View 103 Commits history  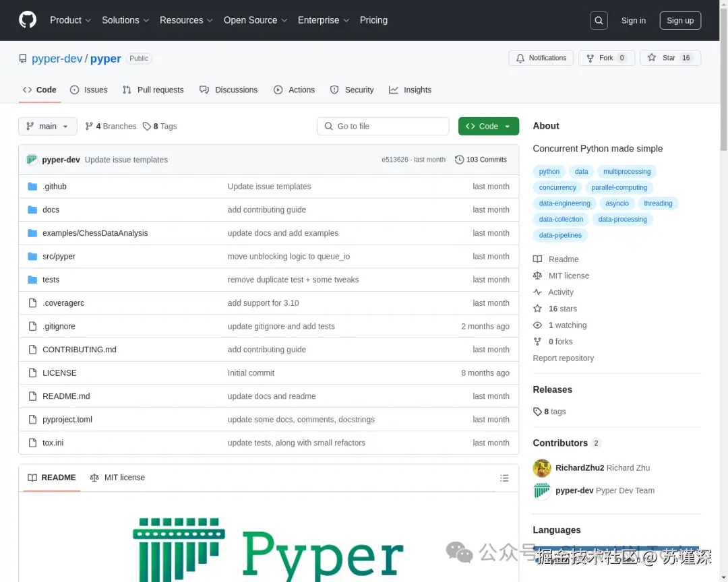(481, 160)
